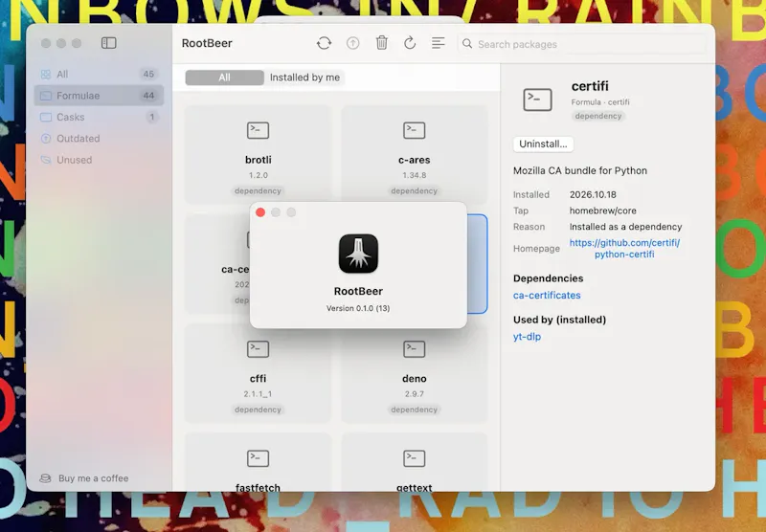This screenshot has width=766, height=532.
Task: Select the deno package card
Action: (415, 373)
